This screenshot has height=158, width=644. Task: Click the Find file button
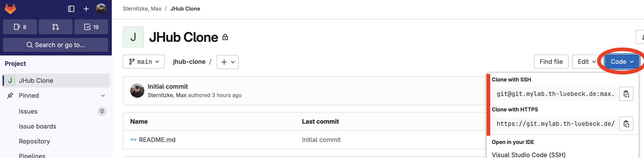tap(551, 62)
